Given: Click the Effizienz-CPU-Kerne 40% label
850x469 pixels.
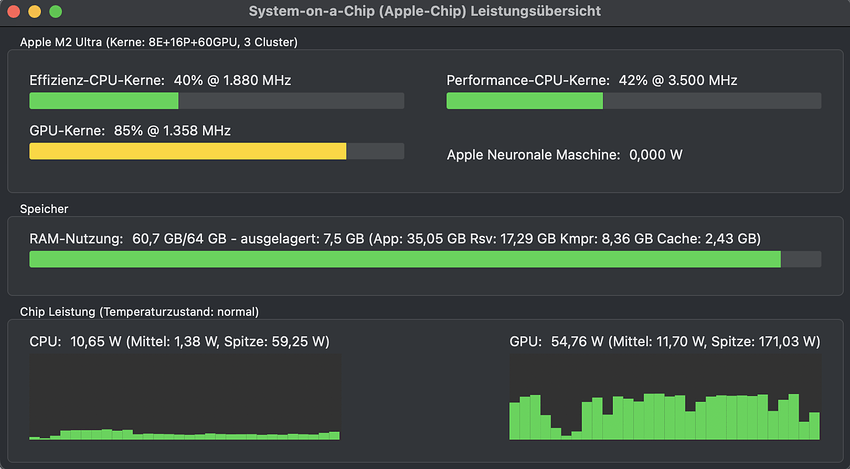Looking at the screenshot, I should coord(161,80).
